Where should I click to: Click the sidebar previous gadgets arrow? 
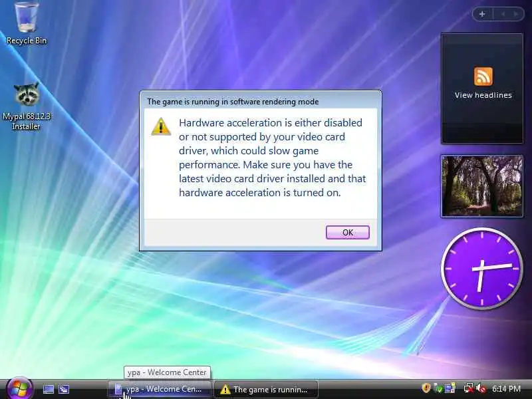point(503,14)
